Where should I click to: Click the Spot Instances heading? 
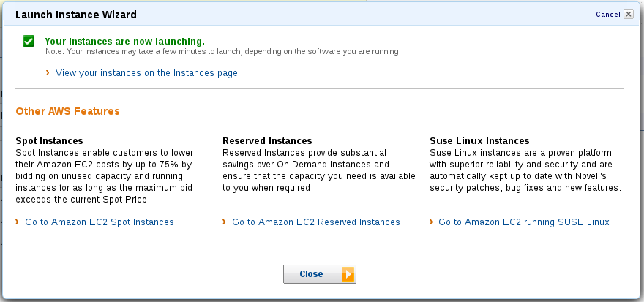pyautogui.click(x=49, y=140)
